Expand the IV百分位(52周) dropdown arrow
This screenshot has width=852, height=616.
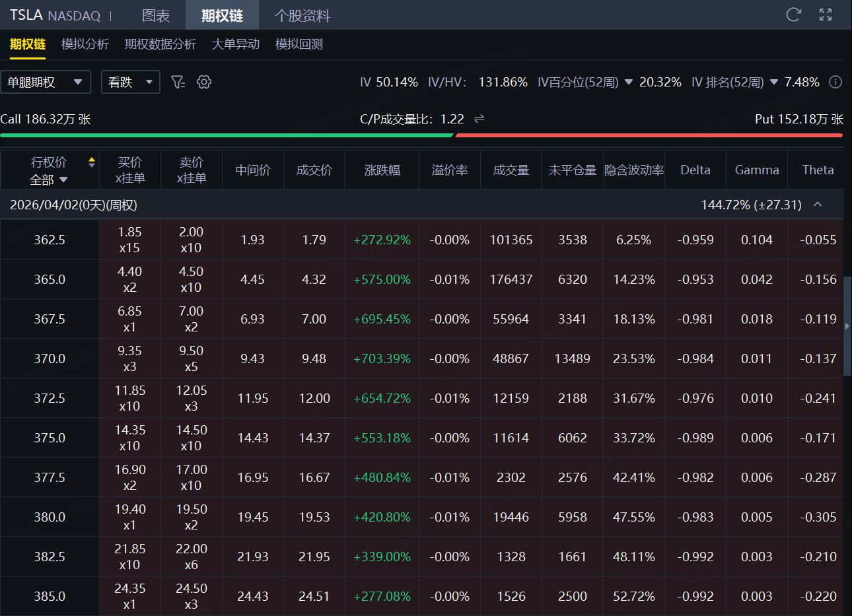(x=629, y=83)
